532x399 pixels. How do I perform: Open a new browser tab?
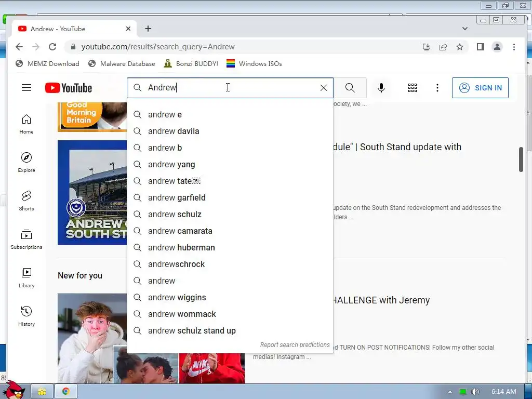148,29
